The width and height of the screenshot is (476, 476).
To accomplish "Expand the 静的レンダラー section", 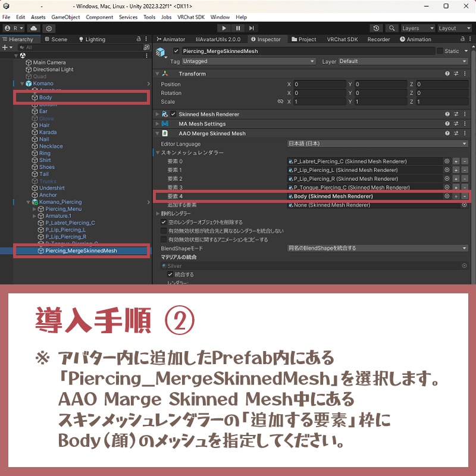I will pos(158,214).
